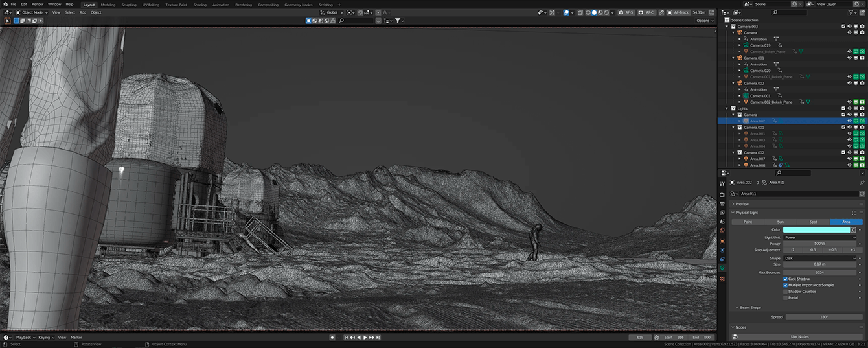
Task: Uncheck the Cast Shadow checkbox
Action: pos(786,279)
